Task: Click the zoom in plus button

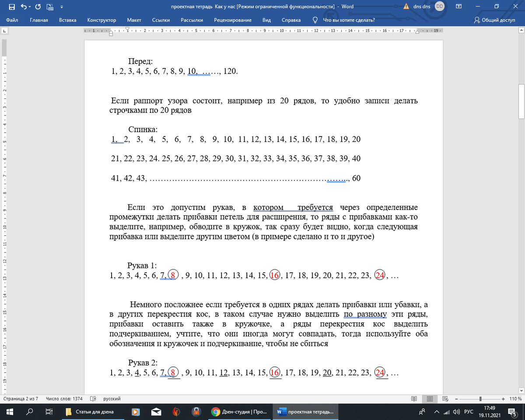Action: (x=503, y=399)
